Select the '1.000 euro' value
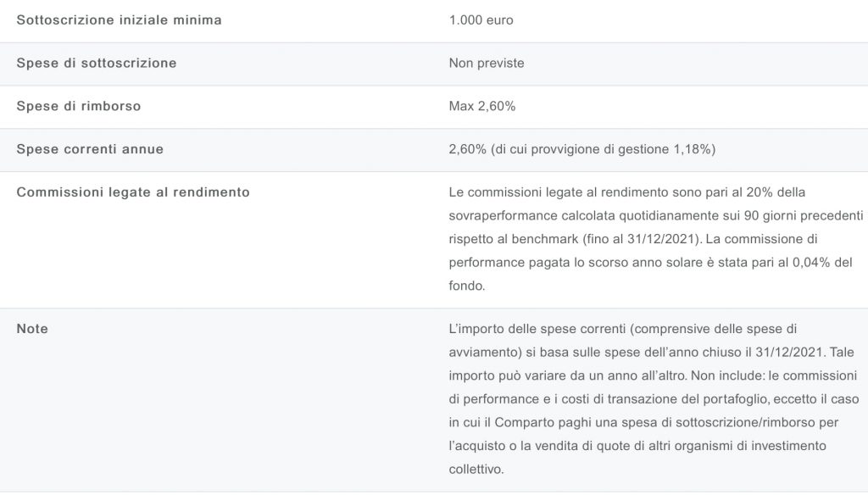Image resolution: width=868 pixels, height=495 pixels. click(x=481, y=19)
